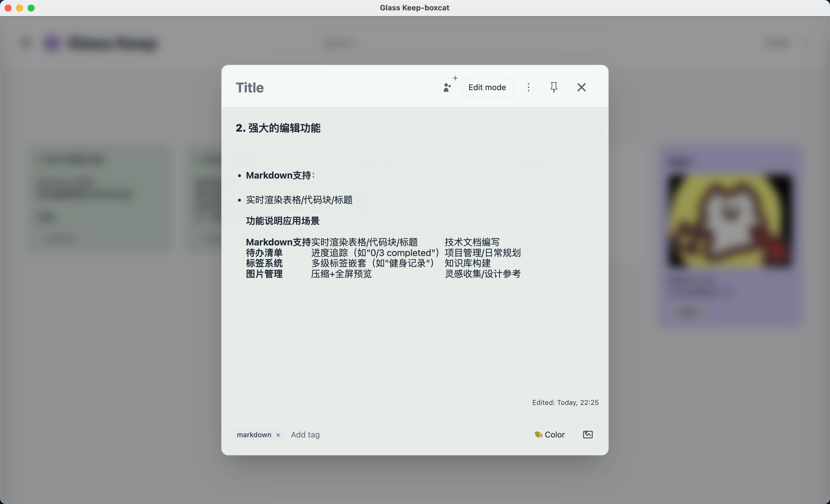Click the Markdown支持: bullet item

click(x=280, y=175)
